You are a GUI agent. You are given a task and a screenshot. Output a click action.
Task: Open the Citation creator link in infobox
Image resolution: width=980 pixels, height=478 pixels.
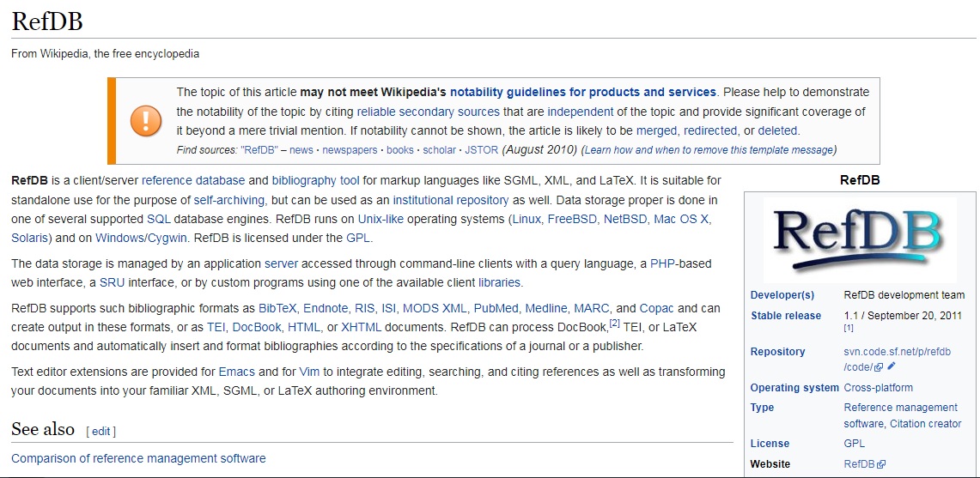tap(925, 424)
